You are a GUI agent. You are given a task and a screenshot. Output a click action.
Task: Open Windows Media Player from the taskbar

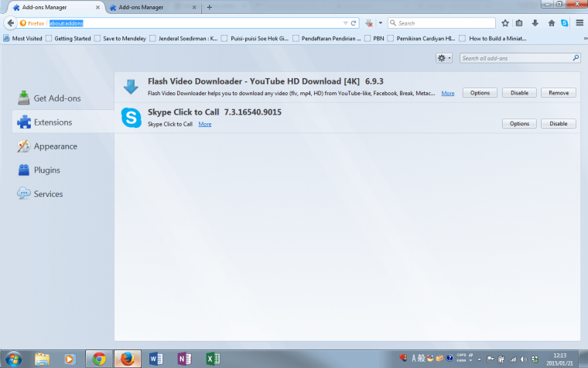point(70,359)
